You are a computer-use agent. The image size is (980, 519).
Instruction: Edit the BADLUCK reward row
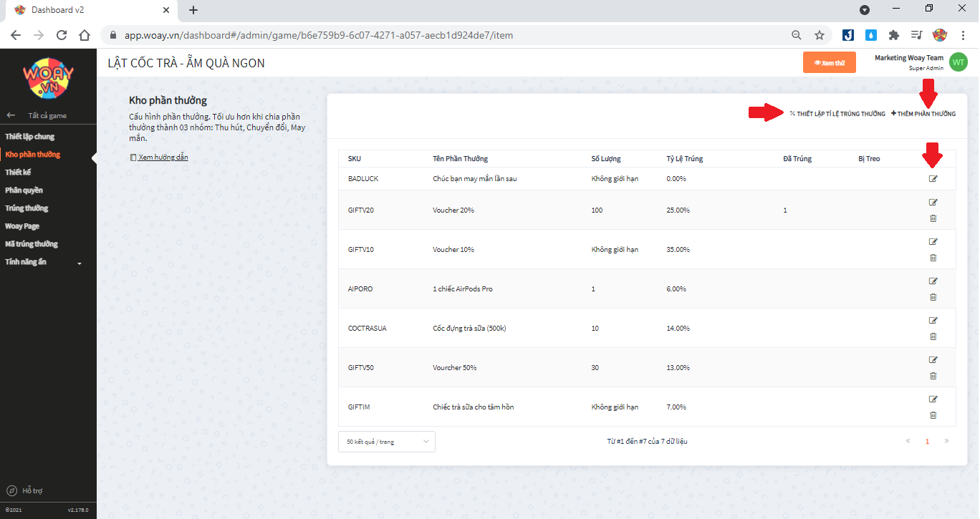pos(933,178)
